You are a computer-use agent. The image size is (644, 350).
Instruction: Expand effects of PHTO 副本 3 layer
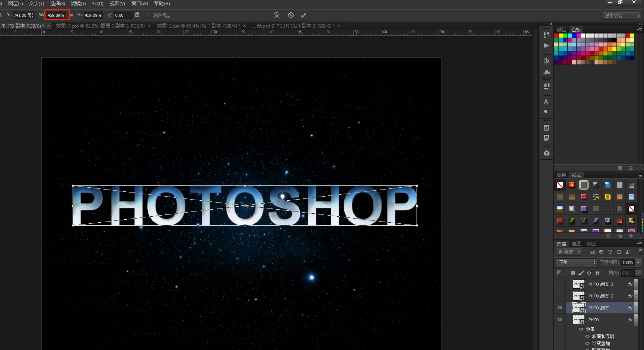tap(636, 284)
